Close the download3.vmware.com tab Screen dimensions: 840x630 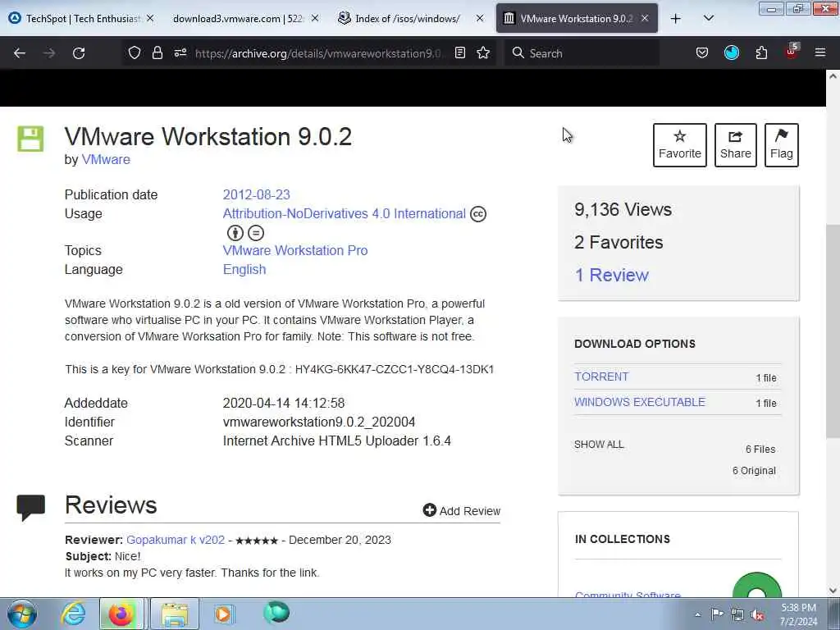tap(315, 18)
